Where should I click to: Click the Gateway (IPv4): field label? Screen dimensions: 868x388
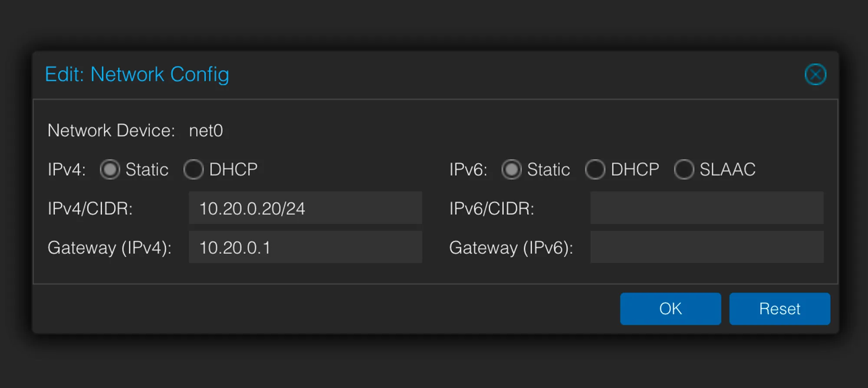[109, 247]
